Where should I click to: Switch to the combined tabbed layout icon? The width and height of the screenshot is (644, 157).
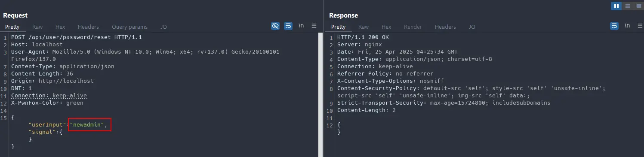[638, 6]
